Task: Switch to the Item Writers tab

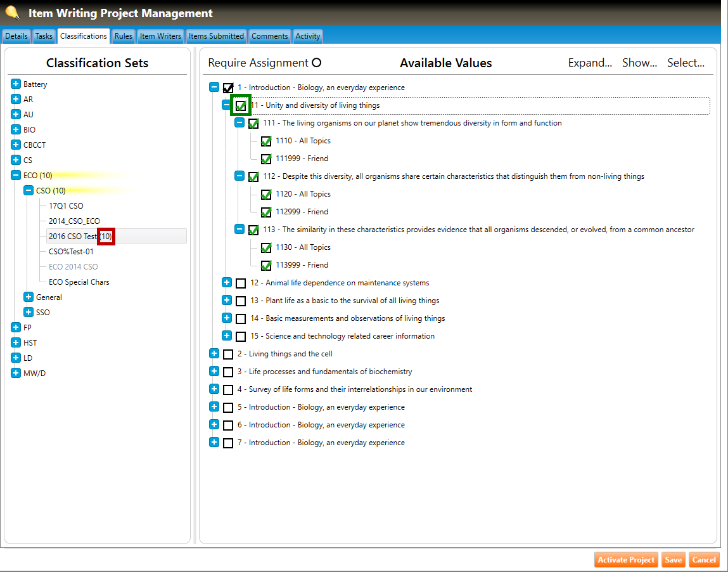Action: pyautogui.click(x=160, y=36)
